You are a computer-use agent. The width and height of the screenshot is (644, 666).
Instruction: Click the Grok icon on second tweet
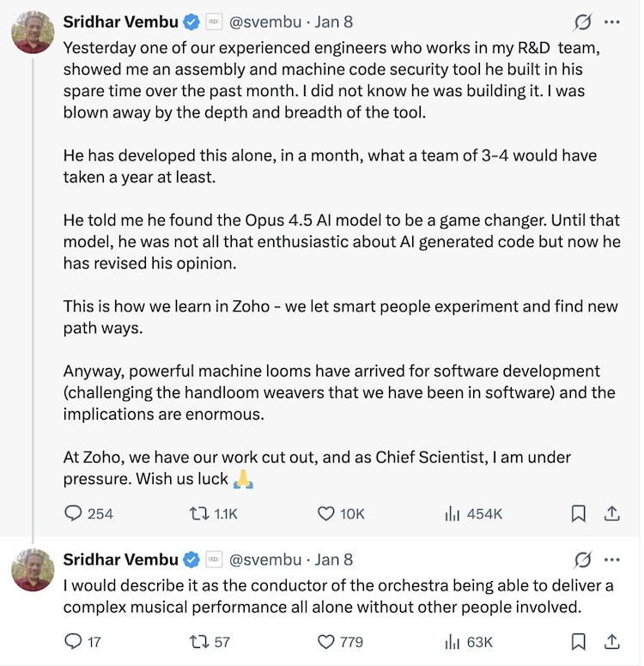[x=581, y=560]
